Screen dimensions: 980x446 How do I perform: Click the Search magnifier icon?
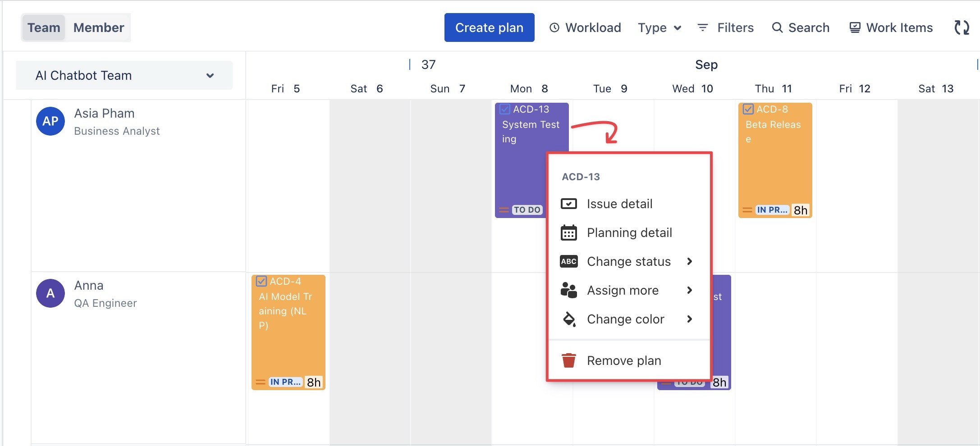(777, 28)
